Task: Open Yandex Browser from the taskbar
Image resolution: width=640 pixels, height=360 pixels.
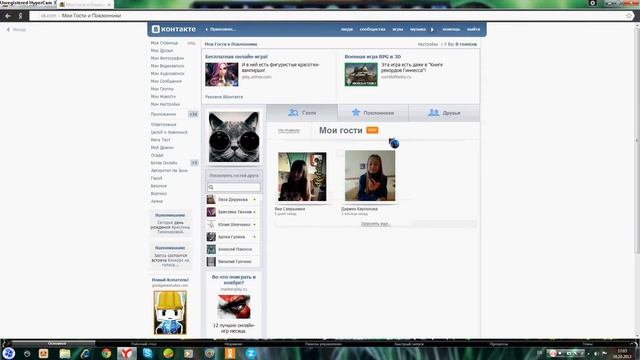Action: pos(127,353)
